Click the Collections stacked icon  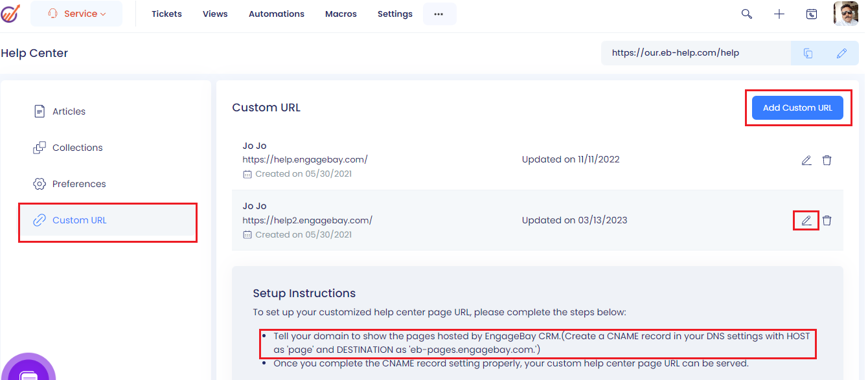[40, 148]
